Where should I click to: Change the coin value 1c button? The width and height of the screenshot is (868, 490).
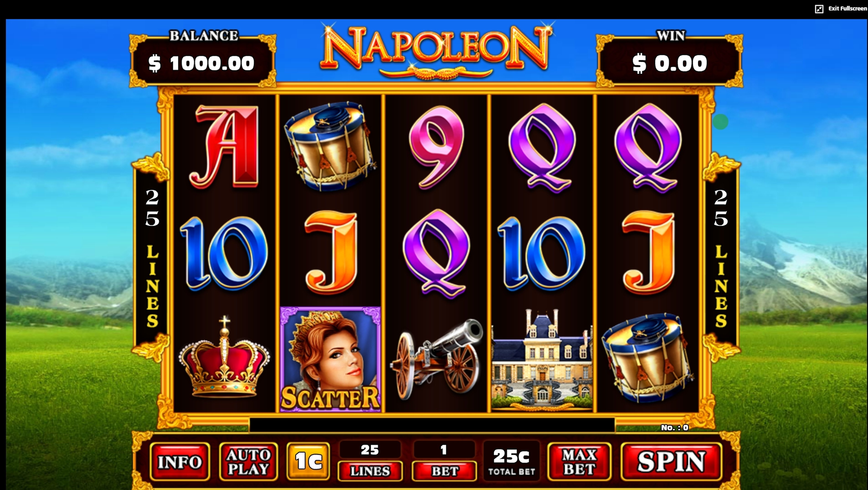coord(308,461)
